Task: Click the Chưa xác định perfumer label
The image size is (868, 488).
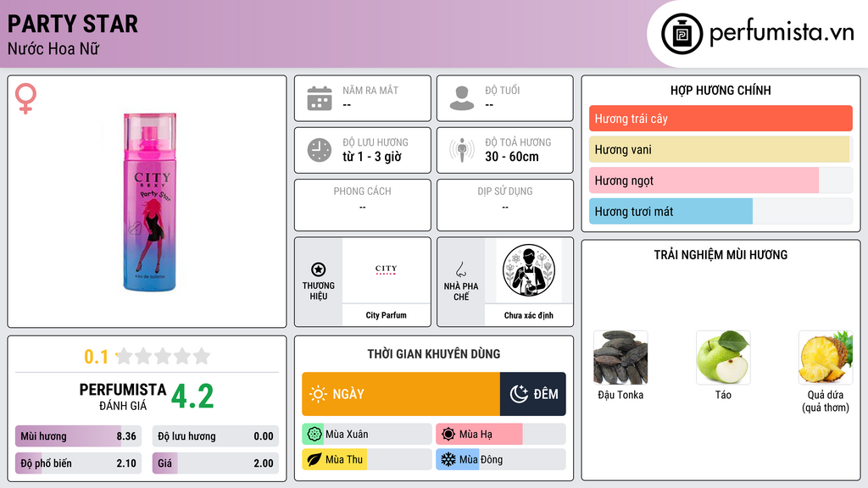Action: click(529, 315)
